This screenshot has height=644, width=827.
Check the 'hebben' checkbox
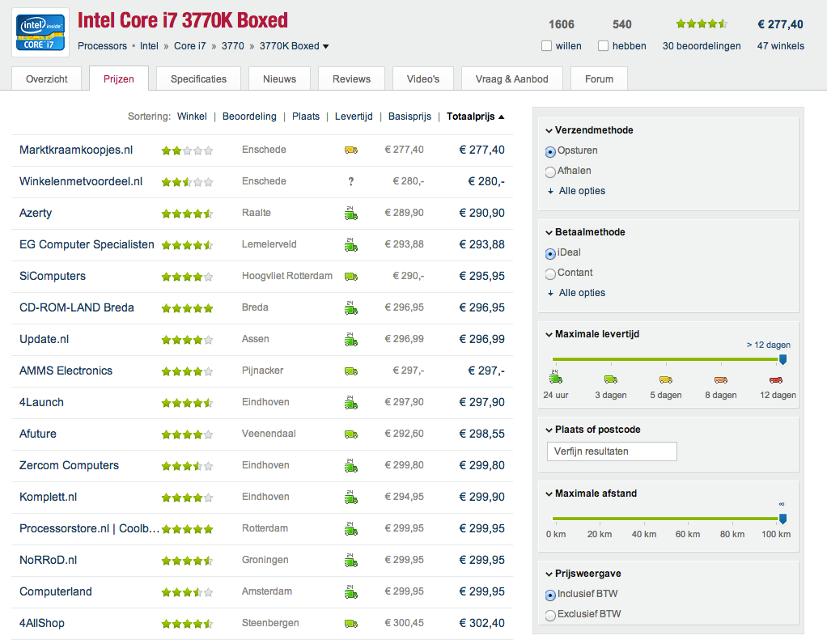tap(604, 46)
